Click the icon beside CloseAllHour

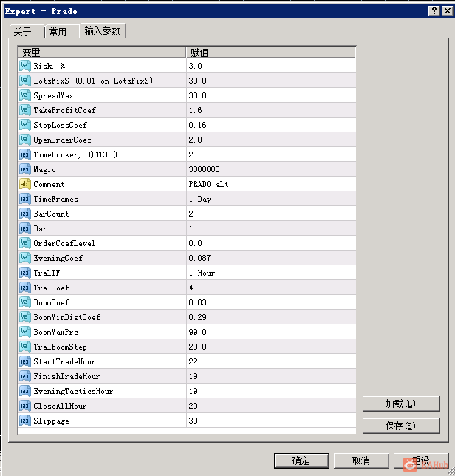click(25, 406)
